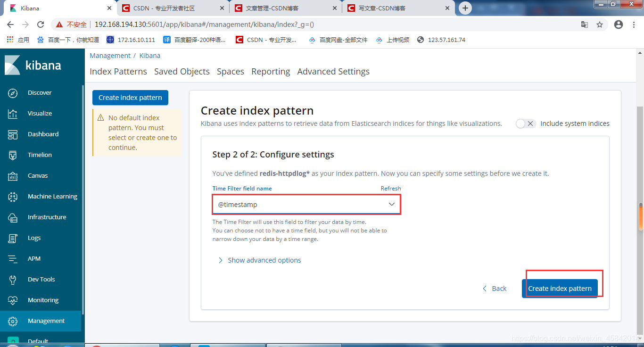Open Discover compass icon in sidebar
The image size is (644, 347).
[13, 93]
